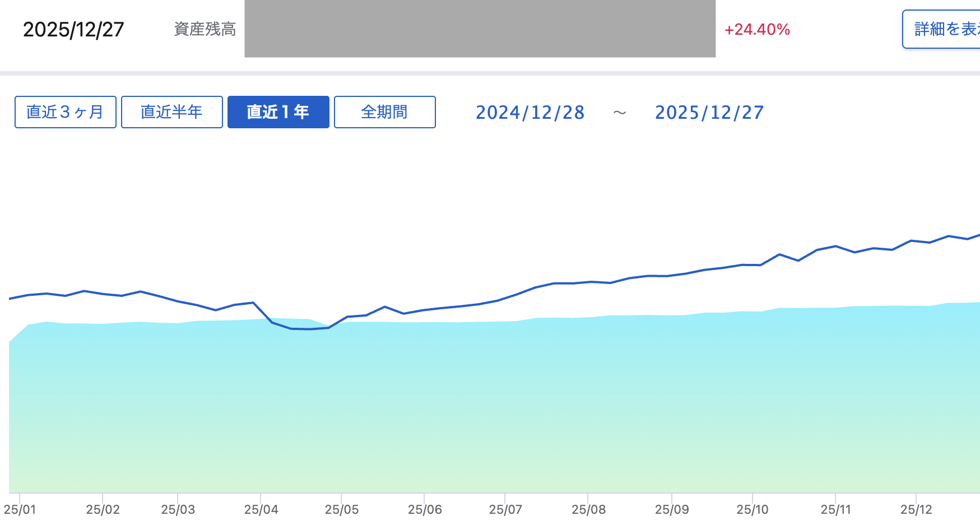Click the 25/04 axis marker
This screenshot has width=980, height=530.
(x=261, y=509)
